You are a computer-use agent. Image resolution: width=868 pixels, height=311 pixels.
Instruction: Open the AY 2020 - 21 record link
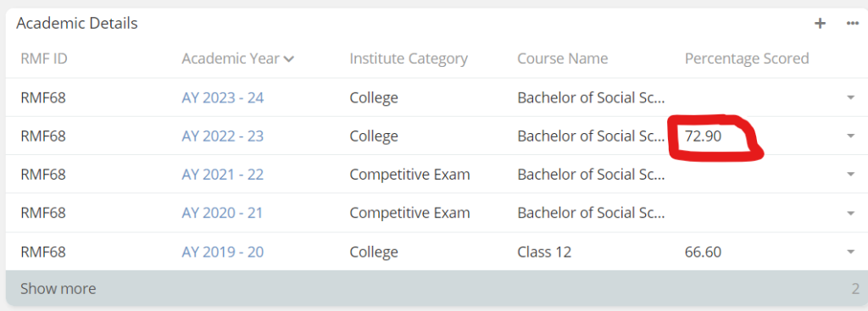click(x=222, y=213)
